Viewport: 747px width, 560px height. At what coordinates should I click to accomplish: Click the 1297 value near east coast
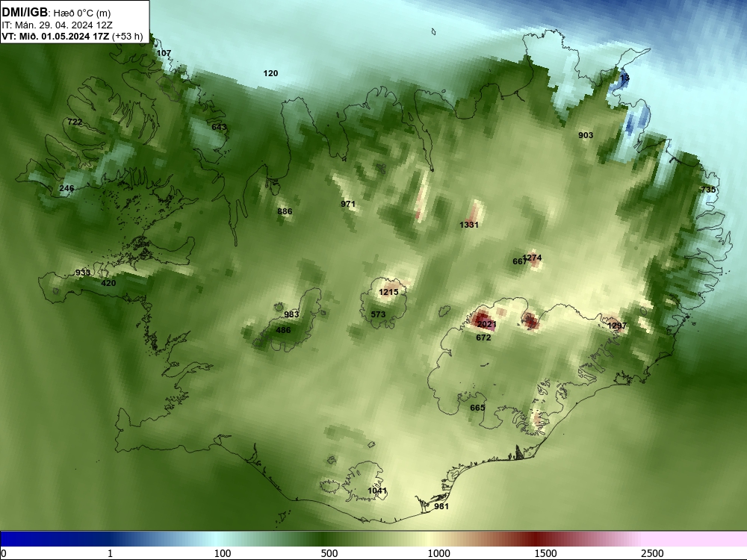coord(617,326)
